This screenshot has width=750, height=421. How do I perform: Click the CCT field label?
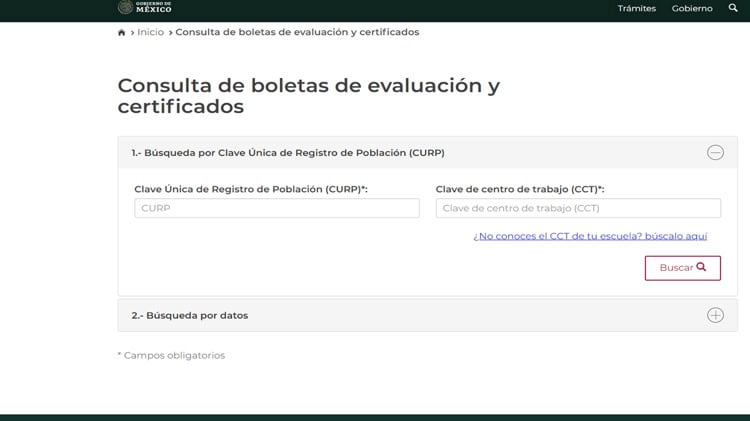coord(520,189)
